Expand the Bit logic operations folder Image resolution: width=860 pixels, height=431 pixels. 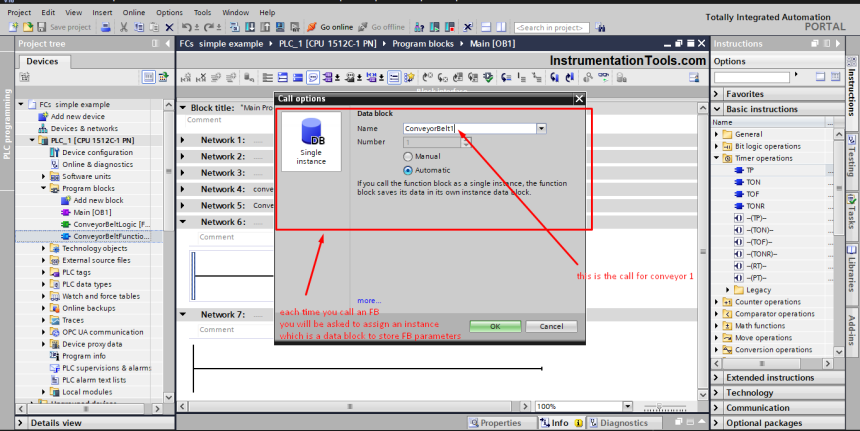click(x=717, y=146)
